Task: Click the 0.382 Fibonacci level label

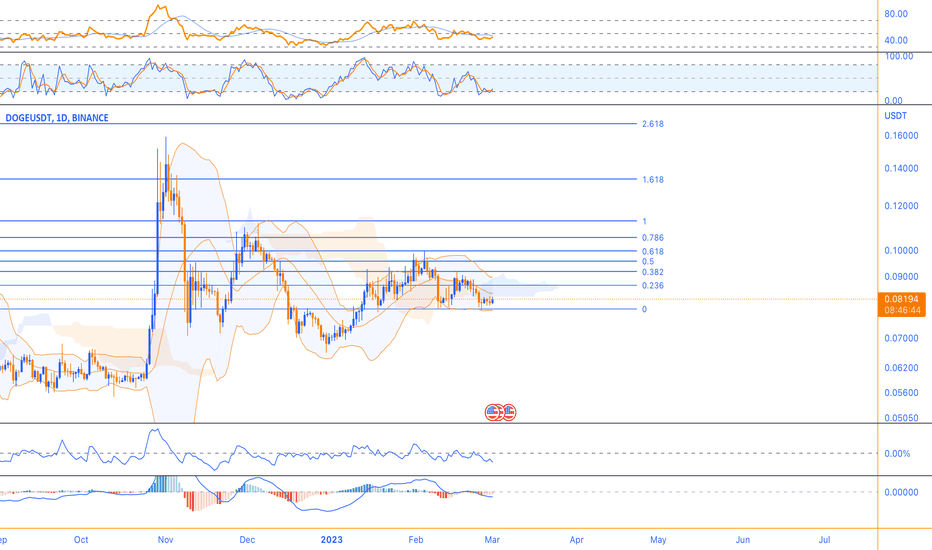Action: [x=653, y=272]
